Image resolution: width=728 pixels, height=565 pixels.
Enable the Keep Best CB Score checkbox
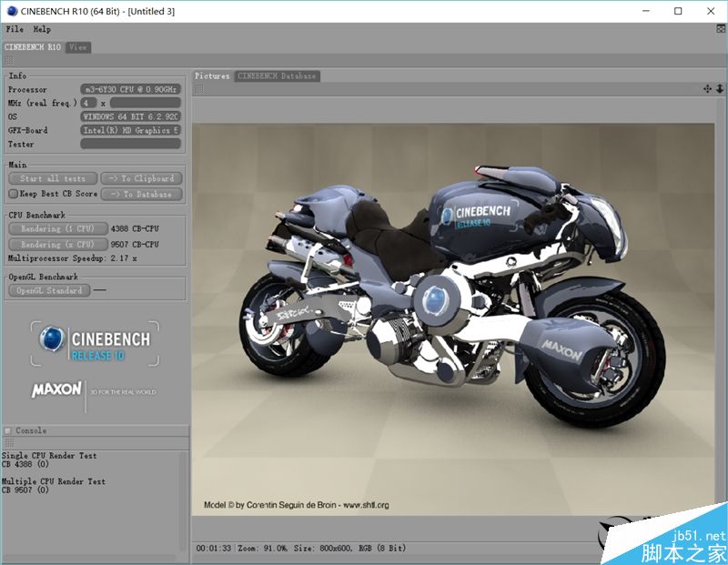(x=14, y=194)
